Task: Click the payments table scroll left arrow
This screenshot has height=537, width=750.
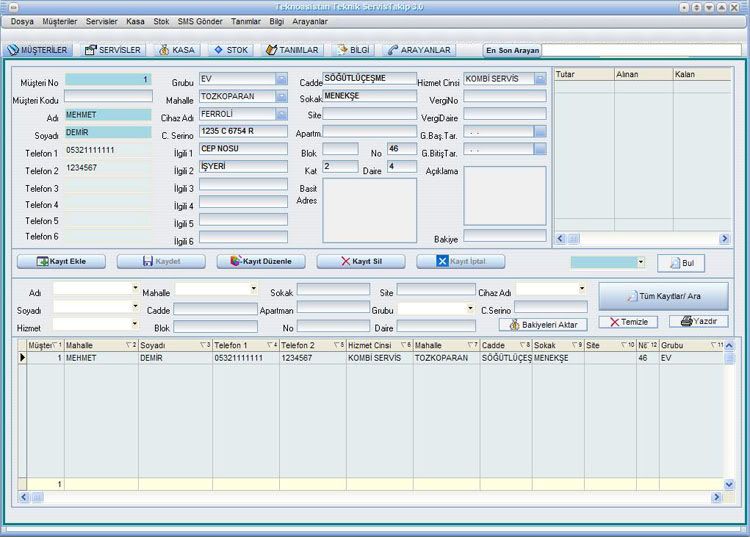Action: tap(561, 238)
